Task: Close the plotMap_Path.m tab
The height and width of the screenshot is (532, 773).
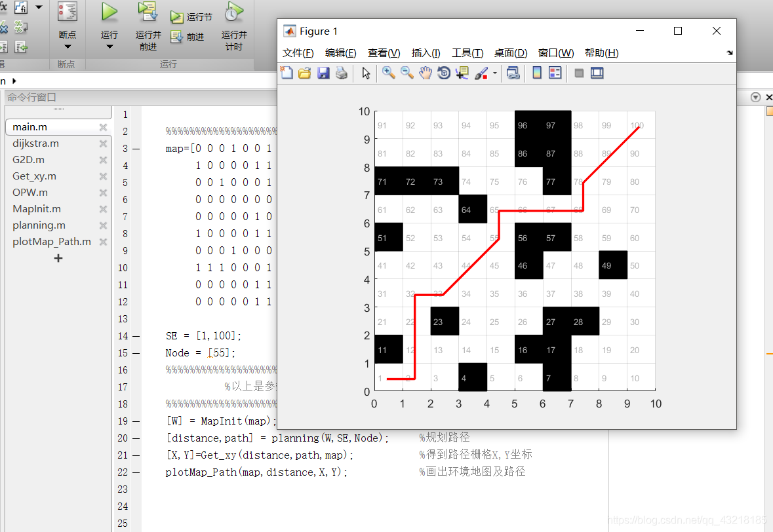Action: coord(103,241)
